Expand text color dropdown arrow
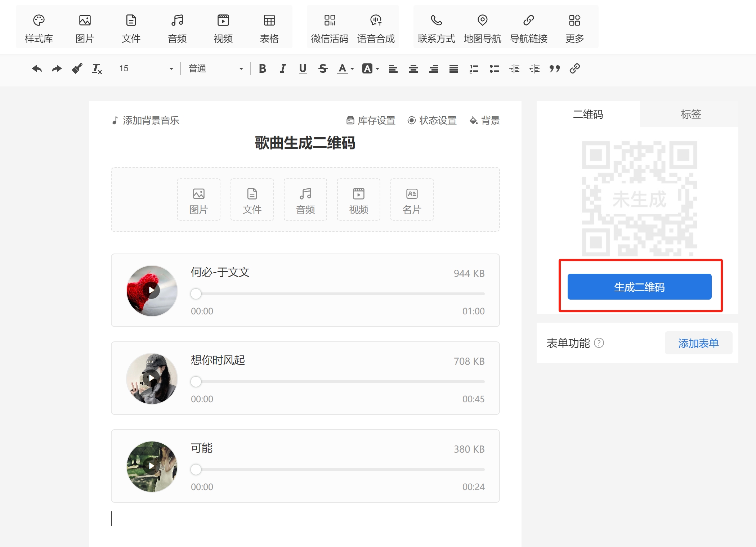 click(352, 68)
